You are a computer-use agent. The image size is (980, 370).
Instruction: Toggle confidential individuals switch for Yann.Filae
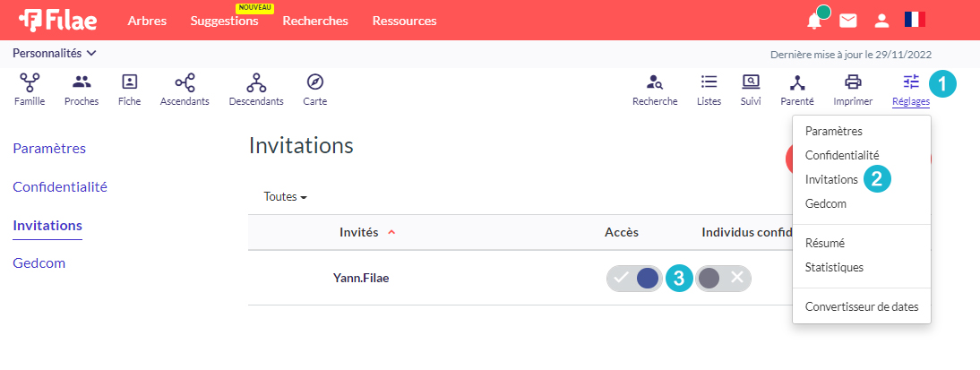pos(723,278)
